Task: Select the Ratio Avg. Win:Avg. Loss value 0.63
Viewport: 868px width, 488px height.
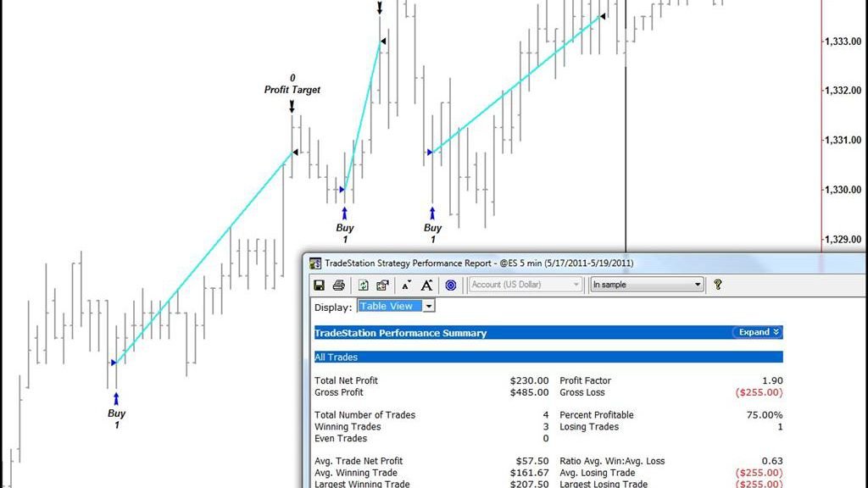Action: point(772,461)
